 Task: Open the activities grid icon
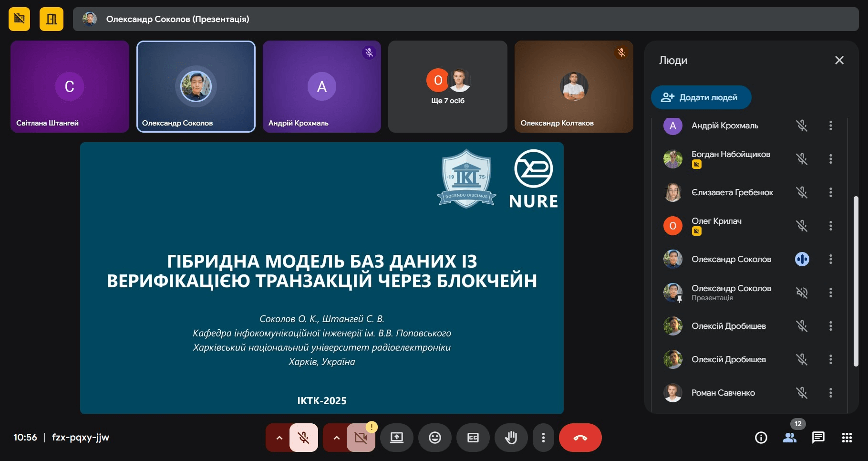[x=847, y=438]
